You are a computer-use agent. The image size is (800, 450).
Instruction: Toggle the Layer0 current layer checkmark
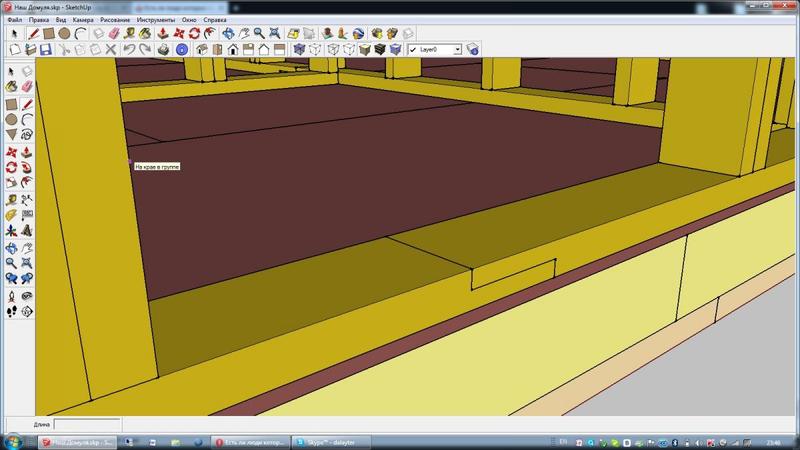413,48
